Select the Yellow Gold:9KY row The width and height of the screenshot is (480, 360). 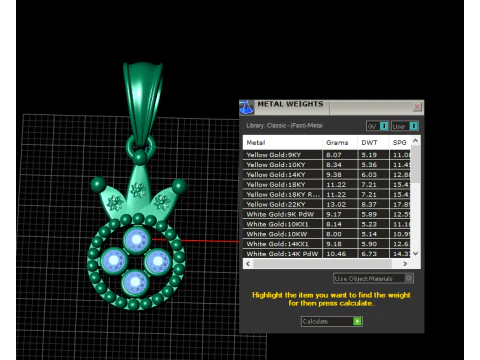(327, 155)
